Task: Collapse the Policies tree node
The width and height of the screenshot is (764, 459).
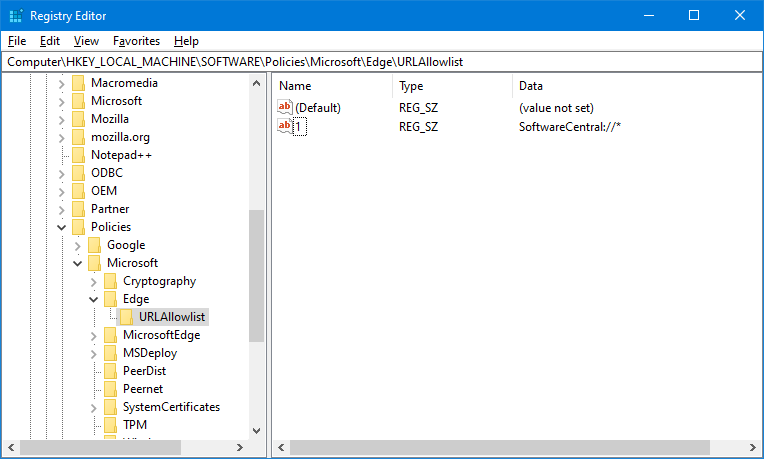Action: pyautogui.click(x=62, y=227)
